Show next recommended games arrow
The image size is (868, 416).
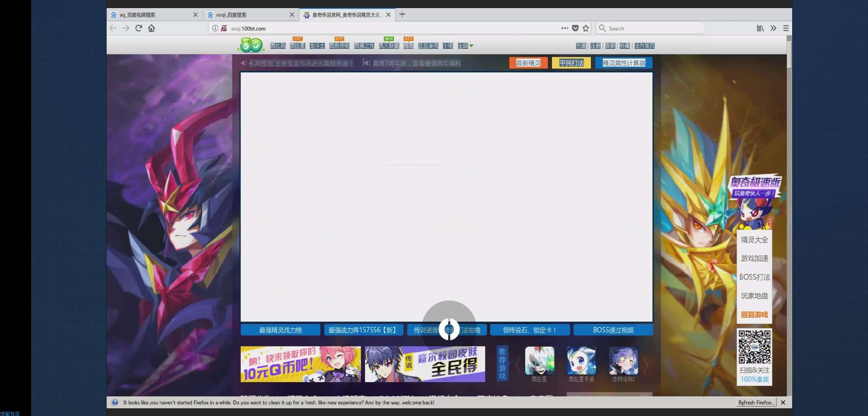[x=646, y=365]
